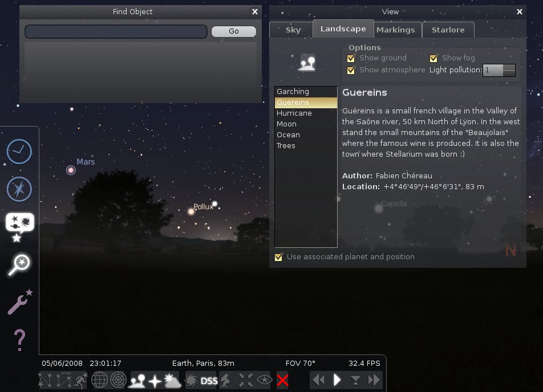Viewport: 543px width, 392px height.
Task: Toggle nebulas spiral galaxy icon
Action: tap(192, 380)
